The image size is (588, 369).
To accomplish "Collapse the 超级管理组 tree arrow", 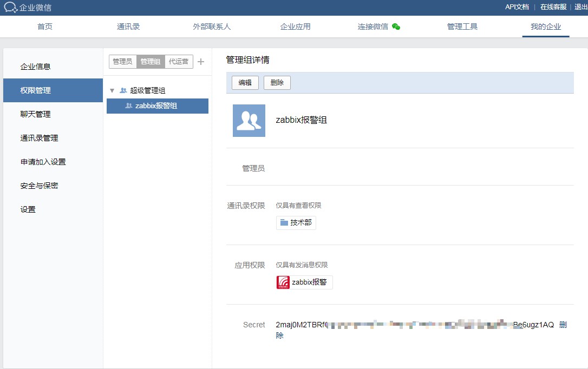I will pyautogui.click(x=112, y=90).
